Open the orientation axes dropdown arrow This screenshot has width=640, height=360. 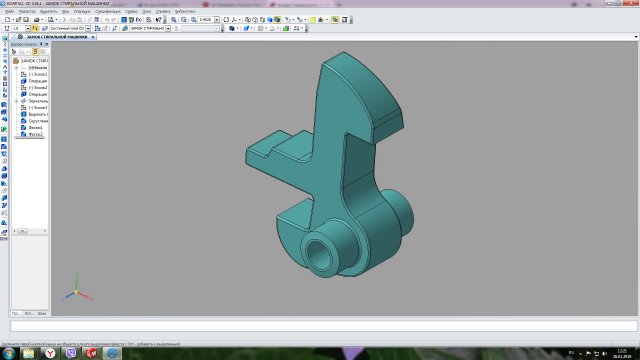[x=240, y=20]
